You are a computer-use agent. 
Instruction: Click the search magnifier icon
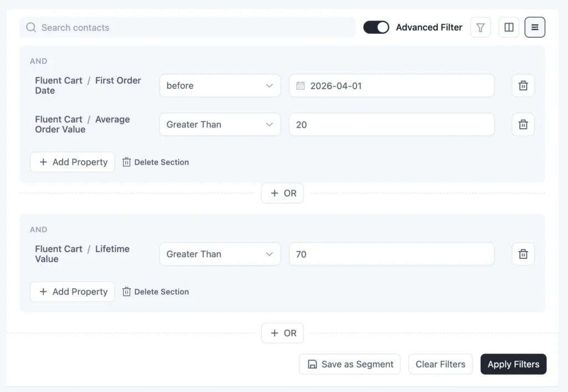click(31, 28)
